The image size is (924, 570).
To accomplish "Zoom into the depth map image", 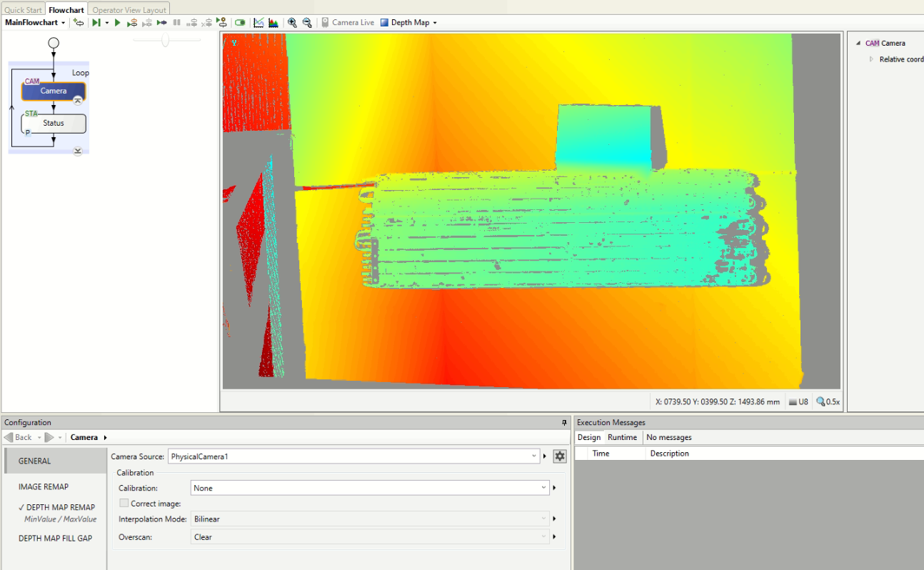I will click(292, 22).
